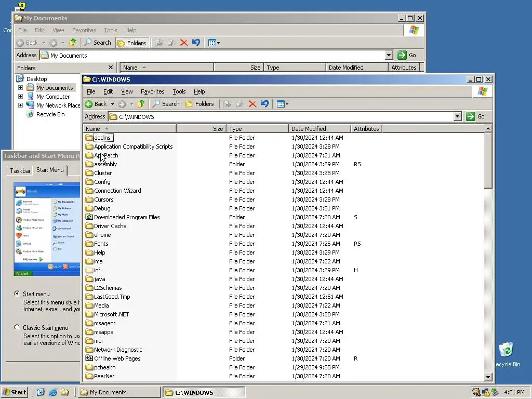Expand address bar dropdown in C:\WINDOWS window
This screenshot has width=532, height=399.
pyautogui.click(x=457, y=117)
